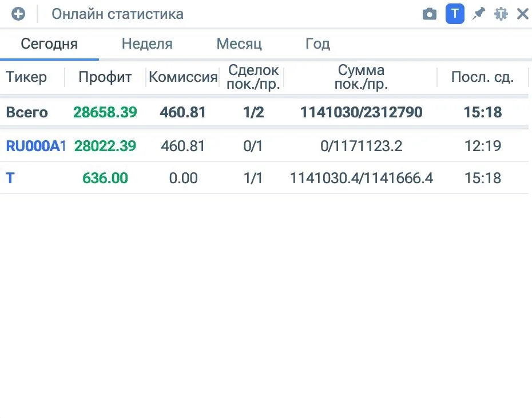This screenshot has width=532, height=418.
Task: Sort by the Комиссия column header
Action: tap(183, 77)
